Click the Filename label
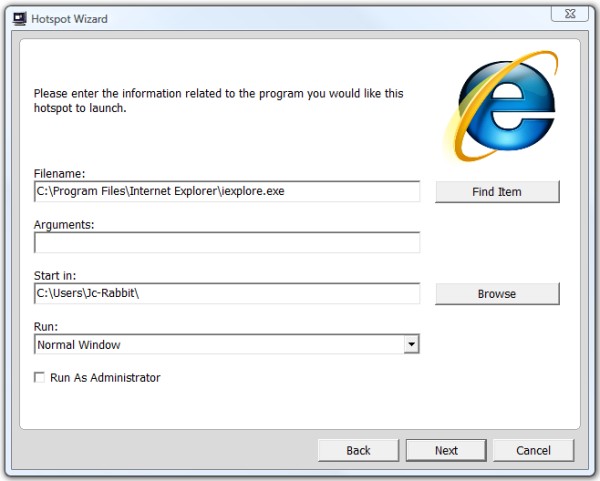This screenshot has width=600, height=481. [59, 173]
